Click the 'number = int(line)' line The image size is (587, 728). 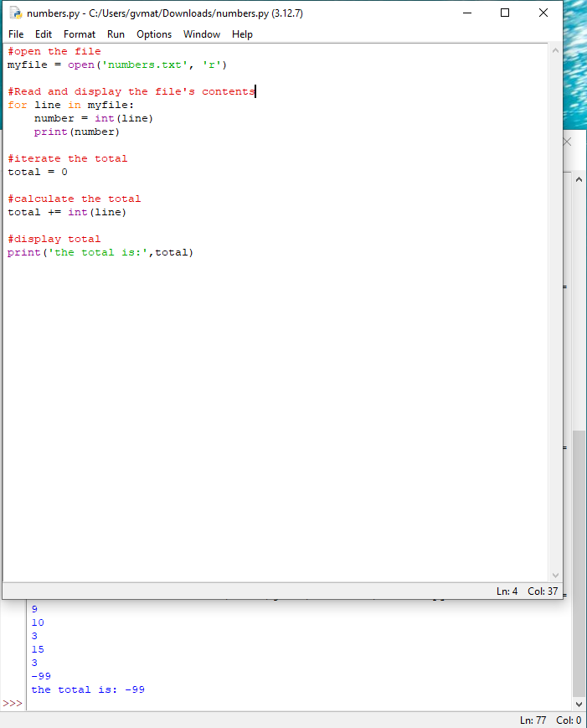93,119
